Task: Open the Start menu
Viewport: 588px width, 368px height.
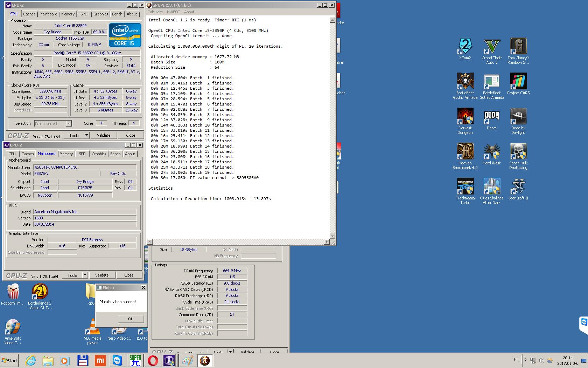Action: pos(9,360)
